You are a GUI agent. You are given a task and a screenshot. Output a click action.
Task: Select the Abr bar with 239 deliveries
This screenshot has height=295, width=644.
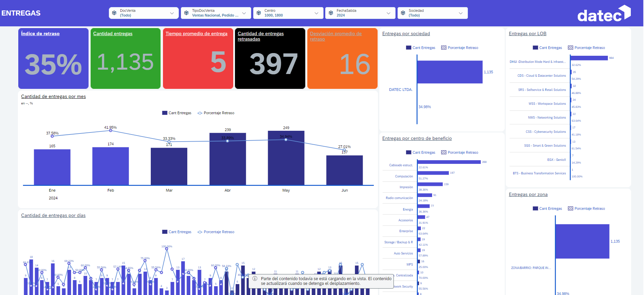[x=228, y=159]
